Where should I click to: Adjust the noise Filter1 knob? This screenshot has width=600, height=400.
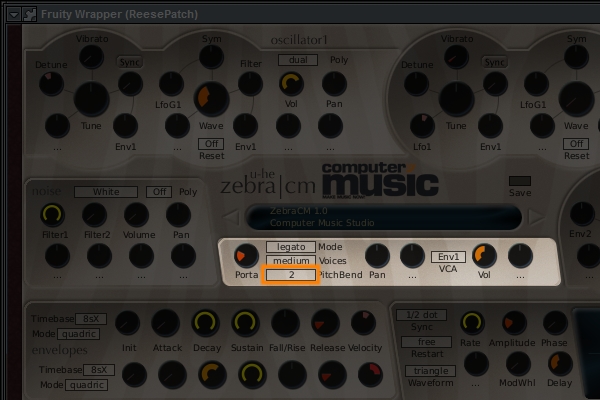pyautogui.click(x=52, y=215)
